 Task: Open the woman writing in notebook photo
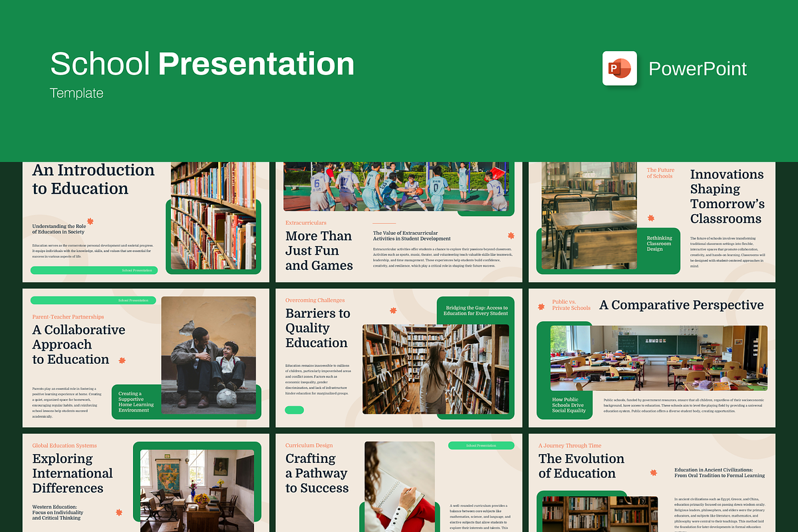point(400,487)
